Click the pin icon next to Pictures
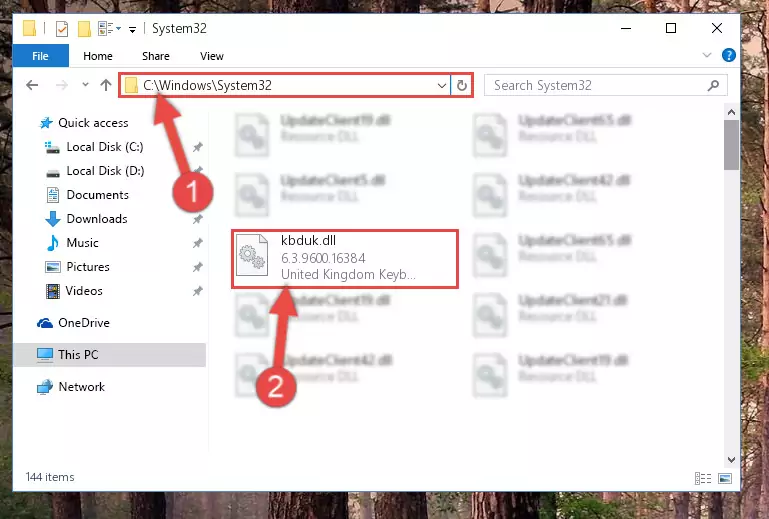 pyautogui.click(x=198, y=267)
